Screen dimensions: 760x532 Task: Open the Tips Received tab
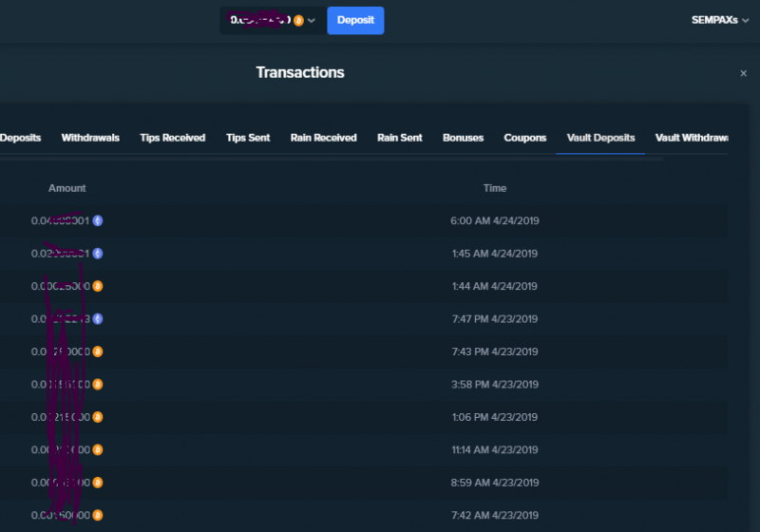[173, 138]
